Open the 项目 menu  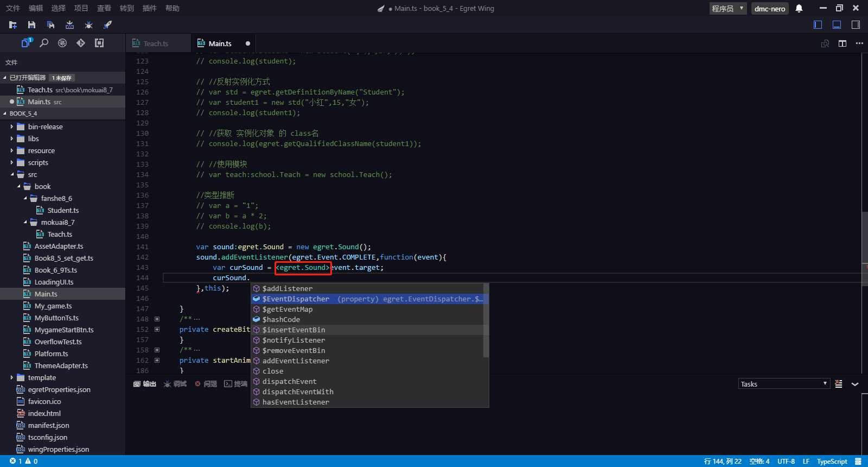point(81,8)
